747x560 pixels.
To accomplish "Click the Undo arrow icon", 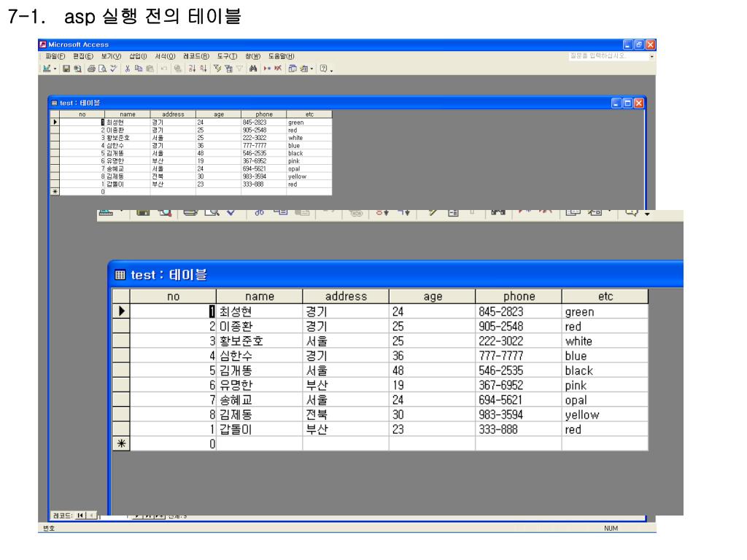I will click(164, 69).
